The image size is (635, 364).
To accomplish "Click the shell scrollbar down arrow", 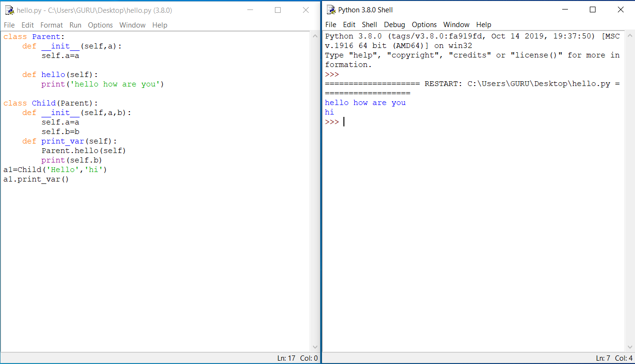I will pos(631,346).
